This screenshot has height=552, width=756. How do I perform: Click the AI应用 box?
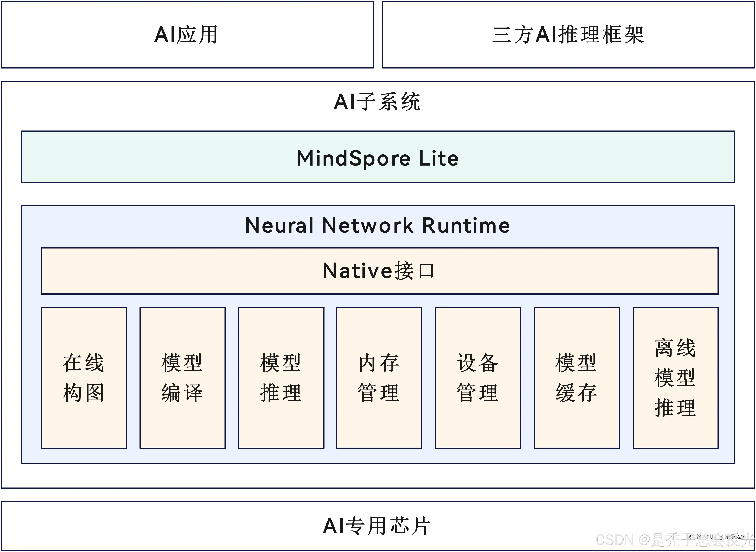187,34
